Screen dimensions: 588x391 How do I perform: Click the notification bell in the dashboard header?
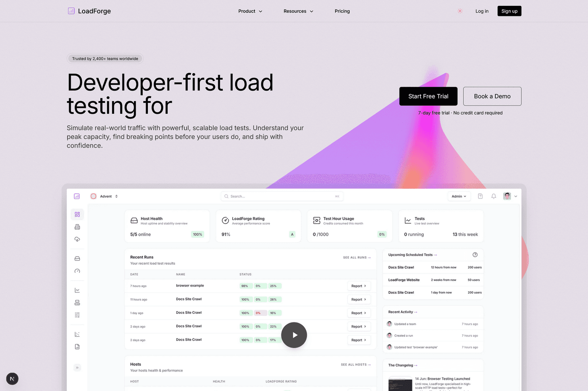[493, 196]
